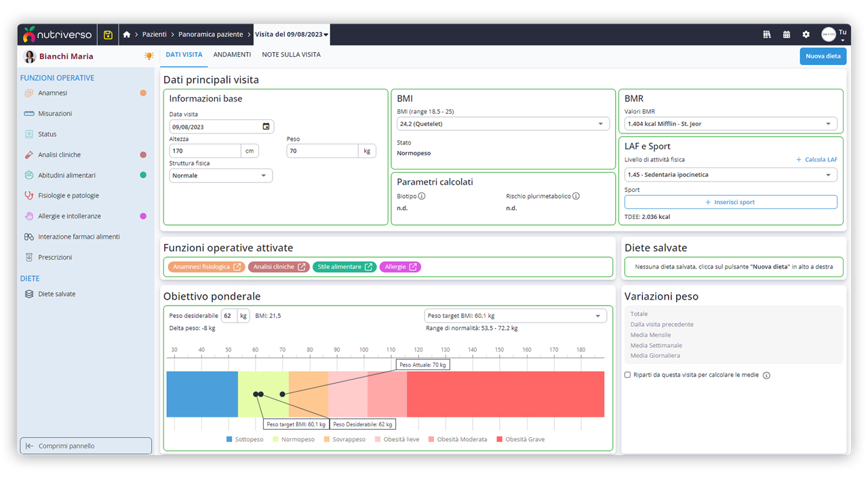Screen dimensions: 868x488
Task: Open the calendar icon in top bar
Action: pos(787,35)
